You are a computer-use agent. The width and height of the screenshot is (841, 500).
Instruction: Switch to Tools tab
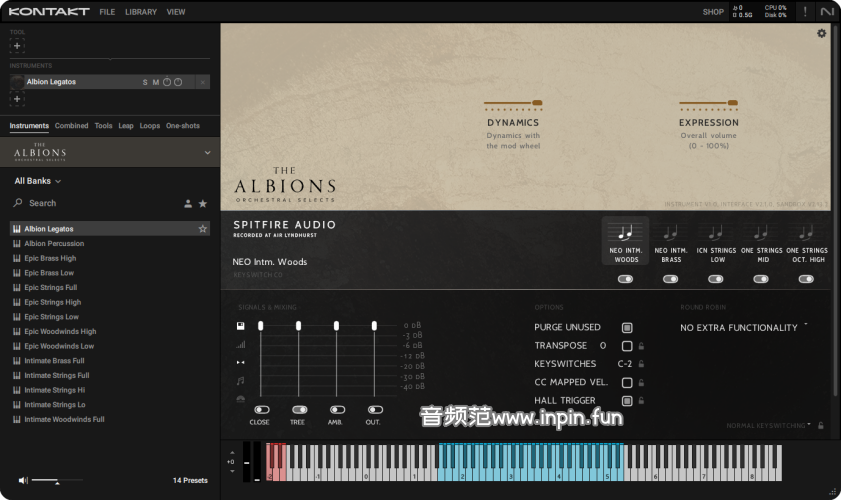click(x=104, y=126)
